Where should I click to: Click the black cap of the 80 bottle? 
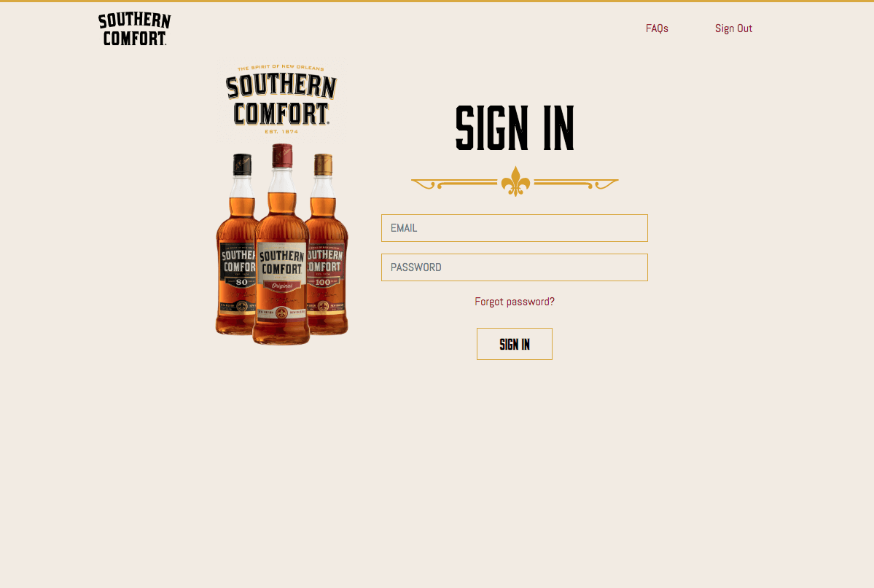[x=242, y=165]
